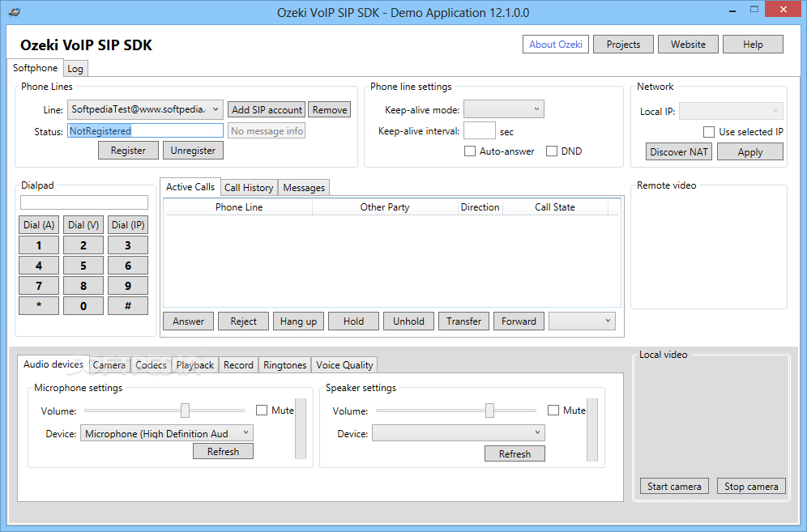The height and width of the screenshot is (532, 807).
Task: Click the Ozeki app icon in title bar
Action: [x=15, y=12]
